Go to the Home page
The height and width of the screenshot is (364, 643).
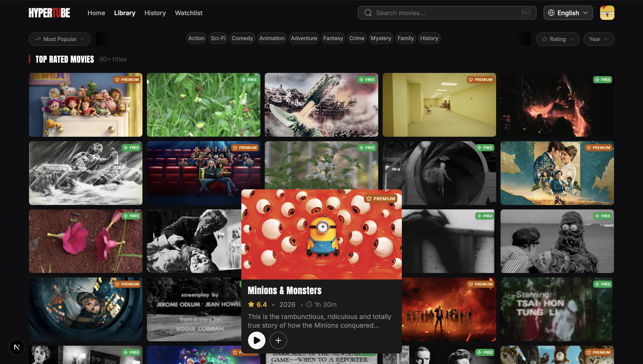click(x=96, y=13)
